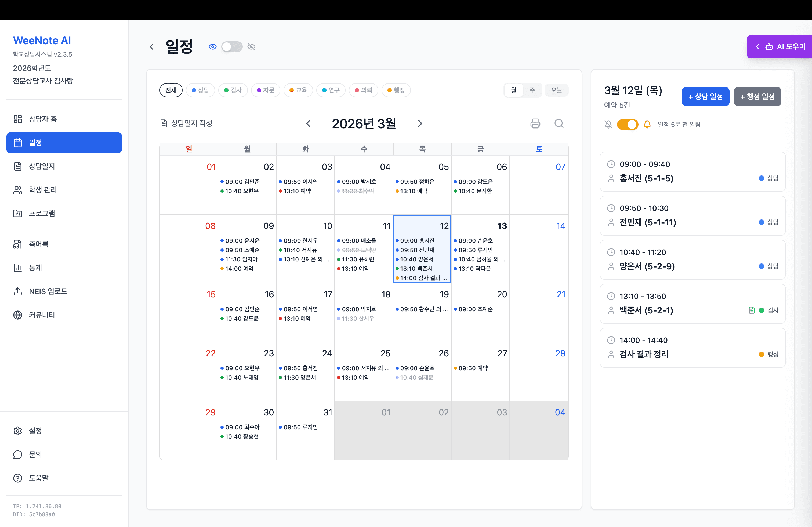The height and width of the screenshot is (527, 812).
Task: Open the 상담자 홈 sidebar icon
Action: tap(18, 119)
